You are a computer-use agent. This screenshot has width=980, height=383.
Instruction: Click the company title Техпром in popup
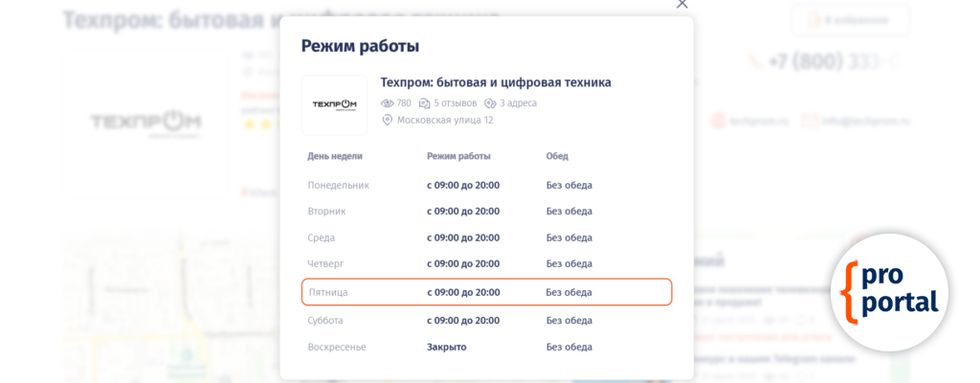[x=496, y=82]
